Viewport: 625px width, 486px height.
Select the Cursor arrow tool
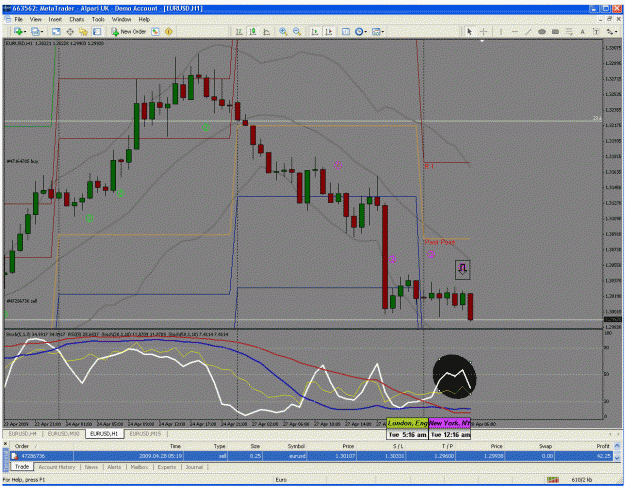tap(470, 31)
